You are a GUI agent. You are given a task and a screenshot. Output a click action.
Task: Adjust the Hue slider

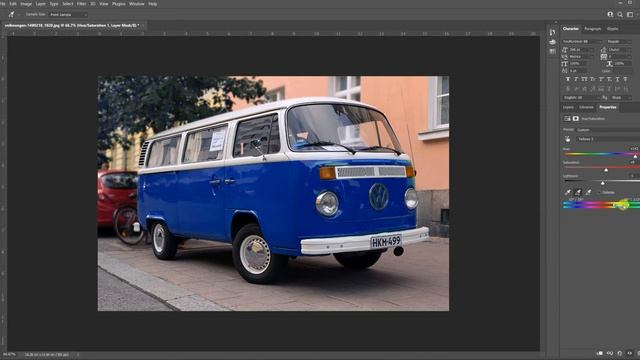(635, 156)
